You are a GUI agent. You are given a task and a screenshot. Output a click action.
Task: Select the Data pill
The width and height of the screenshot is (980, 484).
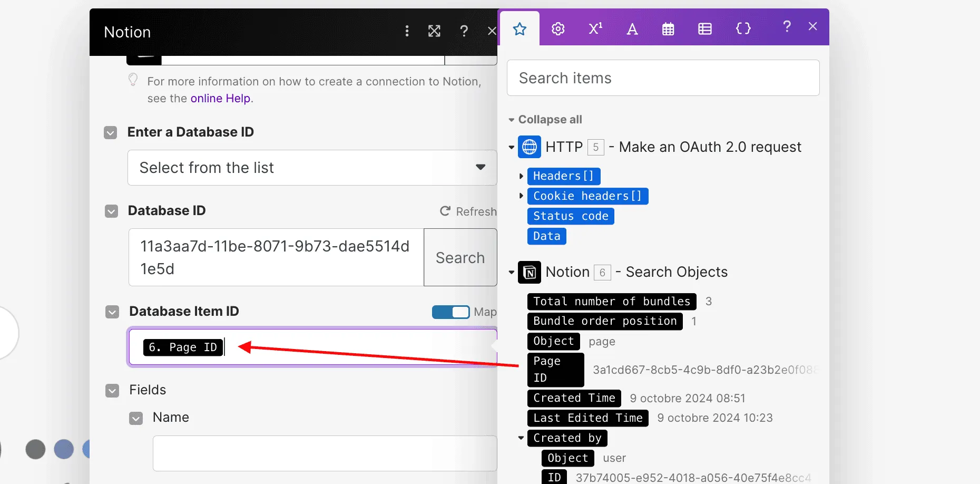[x=547, y=236]
